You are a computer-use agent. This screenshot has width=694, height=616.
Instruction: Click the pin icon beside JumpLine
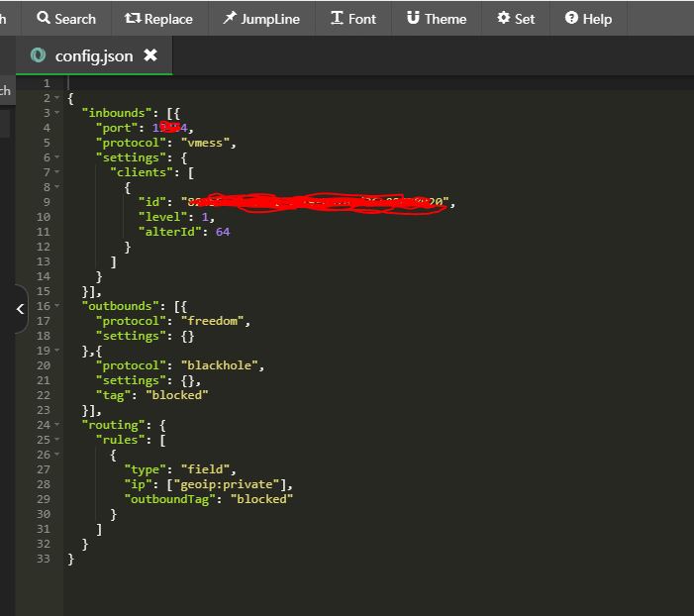click(230, 18)
